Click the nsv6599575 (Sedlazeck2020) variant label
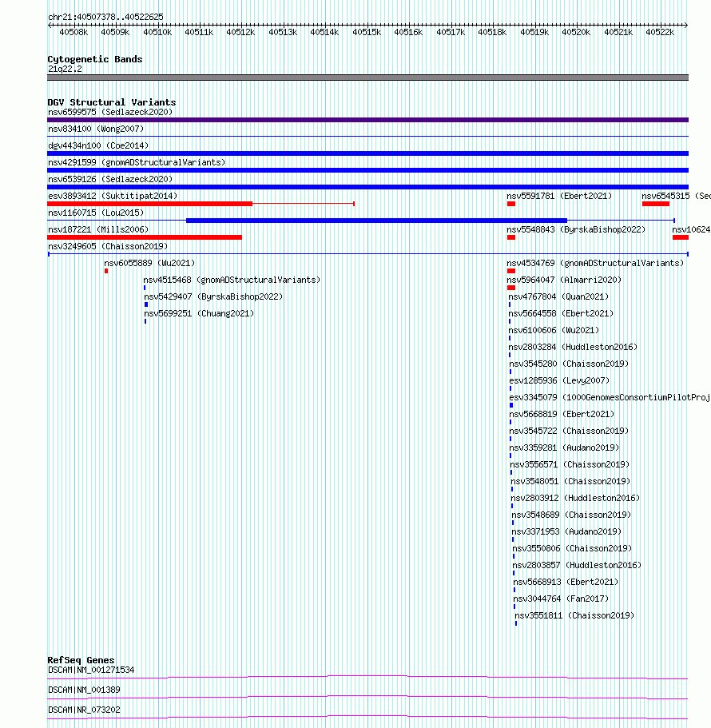This screenshot has height=728, width=711. pyautogui.click(x=110, y=113)
